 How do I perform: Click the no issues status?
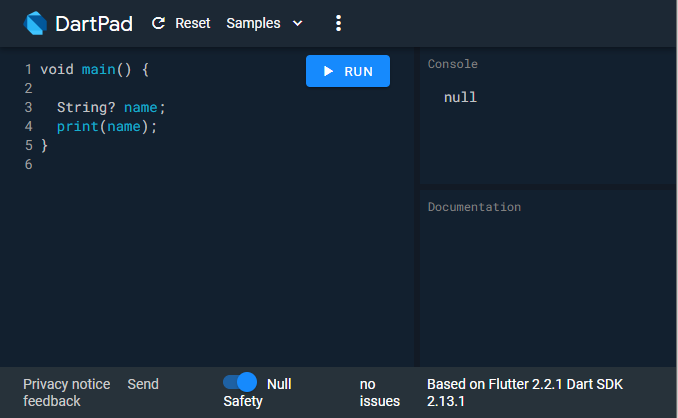coord(380,392)
